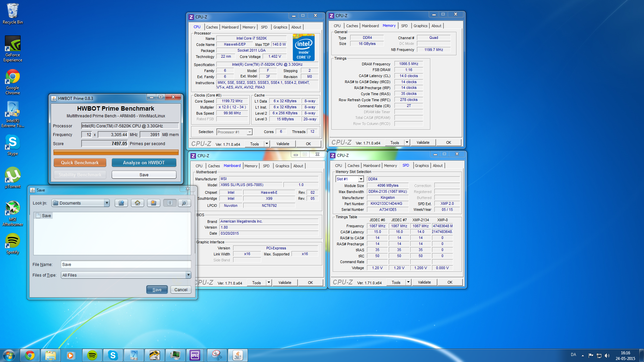Open Mainboard tab in CPU-Z Memory window

click(370, 26)
